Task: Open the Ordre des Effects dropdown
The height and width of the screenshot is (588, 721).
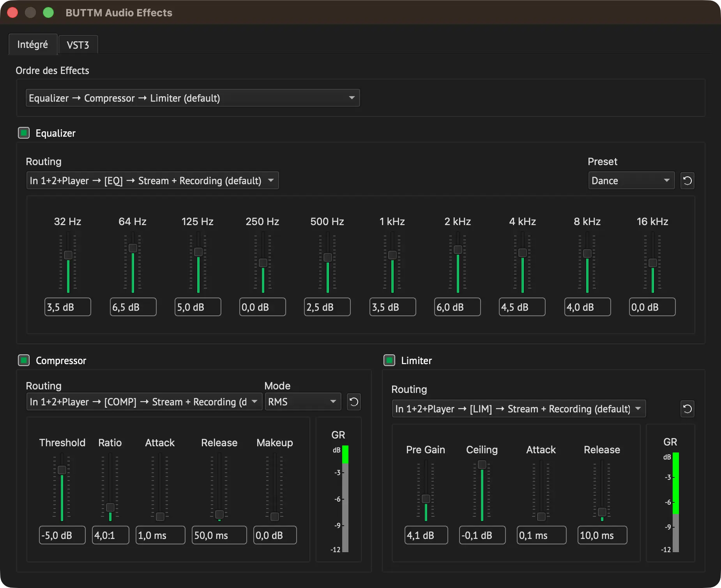Action: coord(193,98)
